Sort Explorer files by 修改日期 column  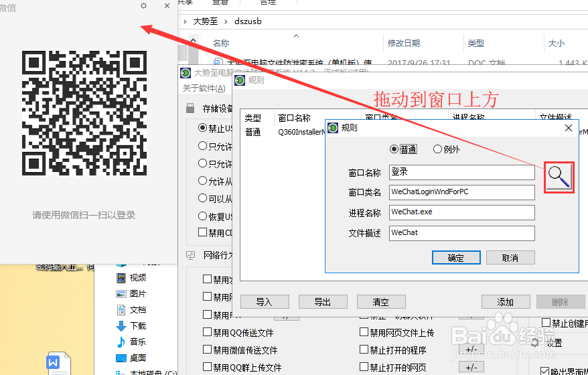point(404,43)
